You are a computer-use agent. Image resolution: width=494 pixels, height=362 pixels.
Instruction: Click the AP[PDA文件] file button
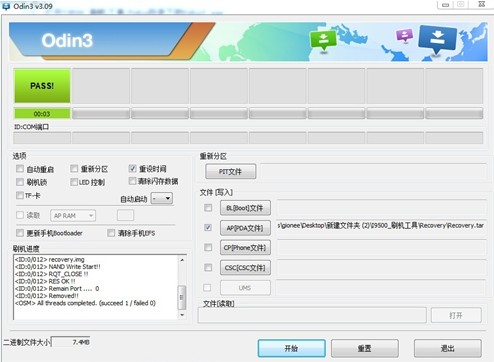click(x=245, y=228)
